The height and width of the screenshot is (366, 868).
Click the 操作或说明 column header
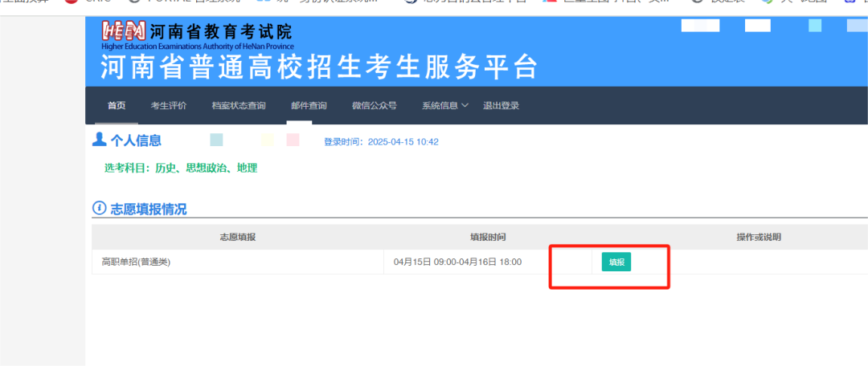point(759,238)
